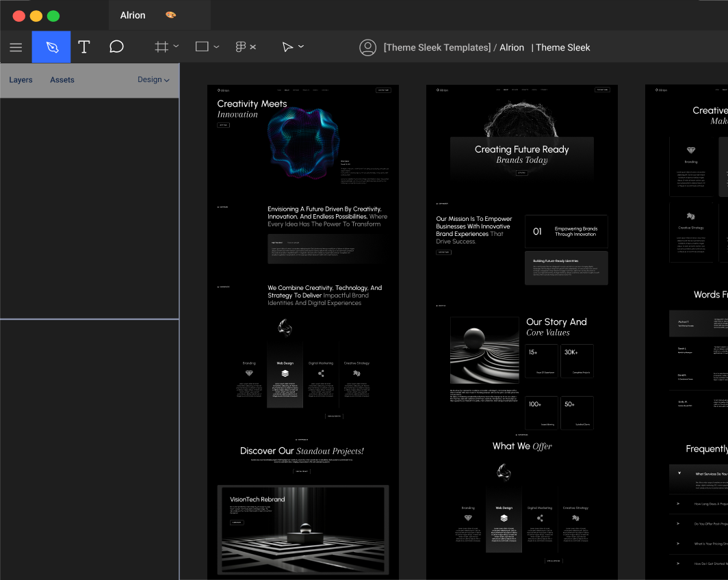
Task: Open the Design page dropdown
Action: coord(153,80)
